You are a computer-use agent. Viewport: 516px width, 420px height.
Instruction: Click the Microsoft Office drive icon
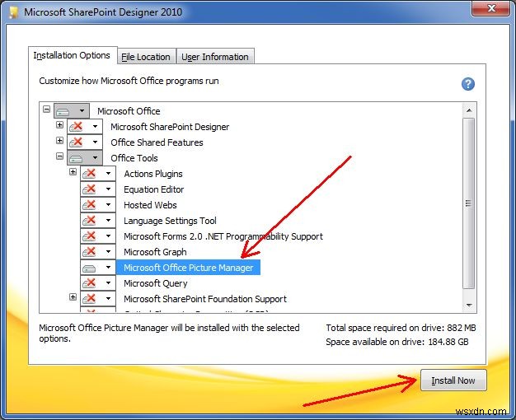pos(63,111)
